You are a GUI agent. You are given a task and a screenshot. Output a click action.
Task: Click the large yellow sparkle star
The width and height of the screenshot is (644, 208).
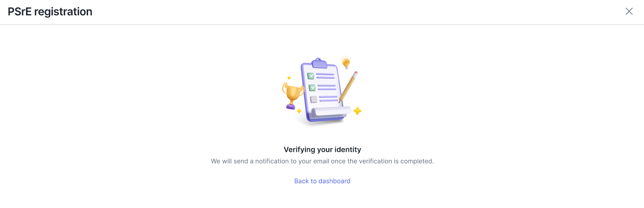click(357, 111)
